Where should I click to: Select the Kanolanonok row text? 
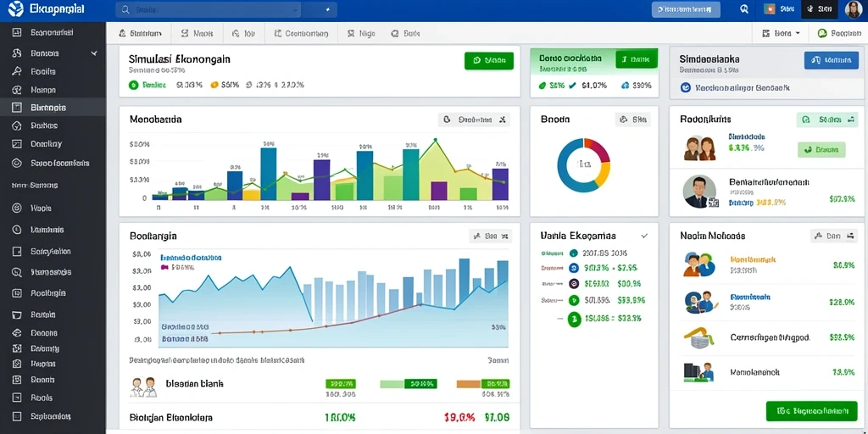[754, 372]
